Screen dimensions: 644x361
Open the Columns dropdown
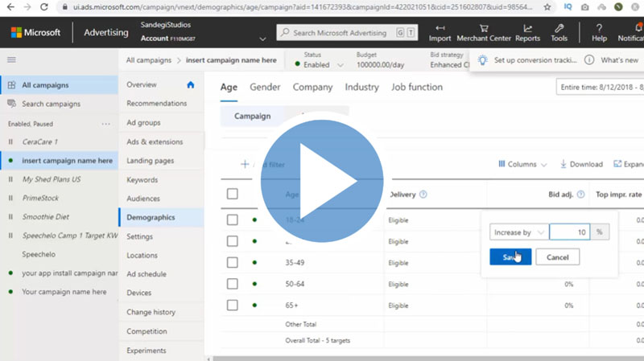[522, 164]
